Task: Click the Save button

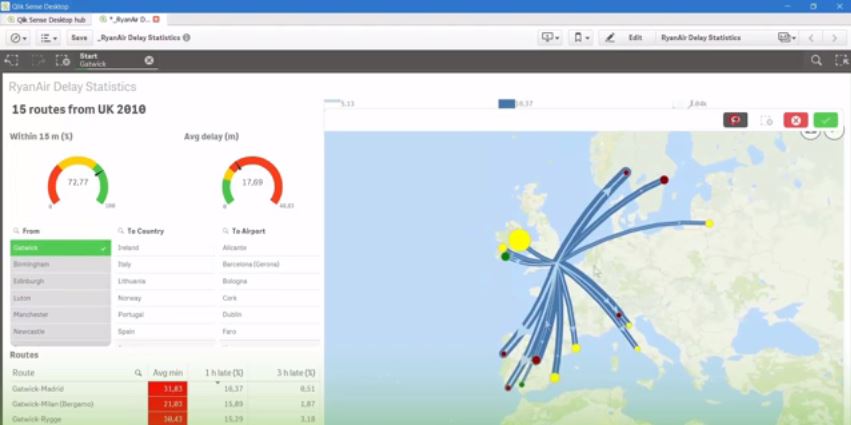Action: (79, 37)
